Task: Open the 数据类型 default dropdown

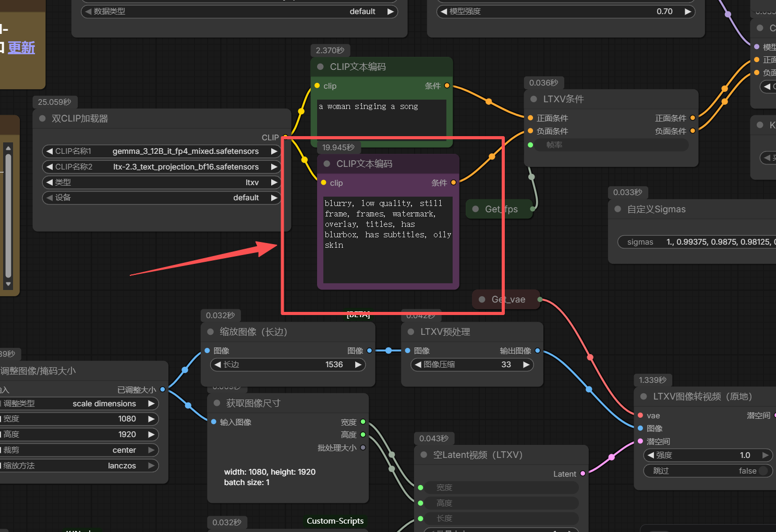Action: click(239, 11)
